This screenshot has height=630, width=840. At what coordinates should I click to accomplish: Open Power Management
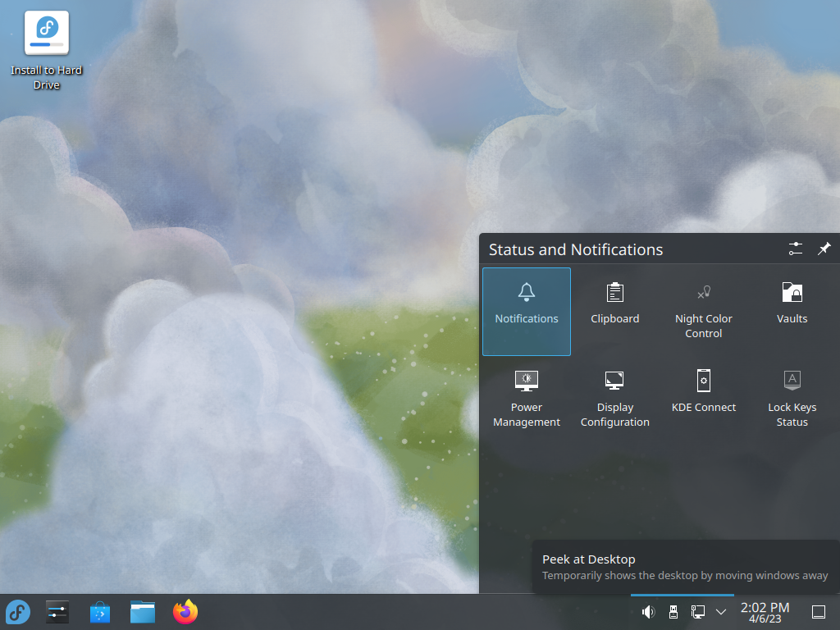(x=526, y=399)
